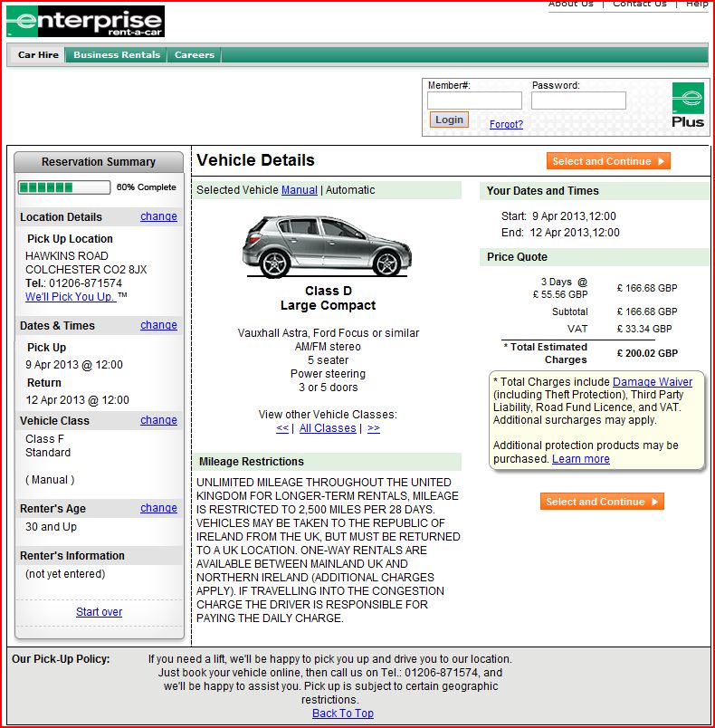The width and height of the screenshot is (715, 728).
Task: Click the VAT £ 33.34 GBP value
Action: click(644, 329)
